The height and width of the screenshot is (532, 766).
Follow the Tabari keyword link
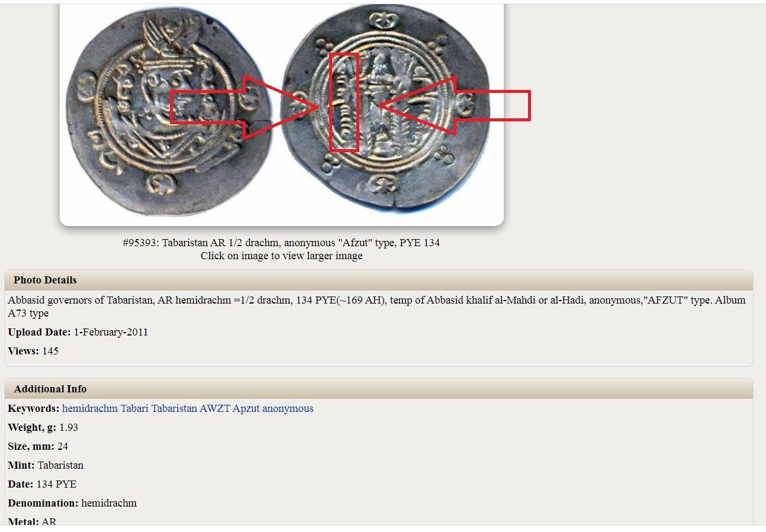(x=134, y=408)
